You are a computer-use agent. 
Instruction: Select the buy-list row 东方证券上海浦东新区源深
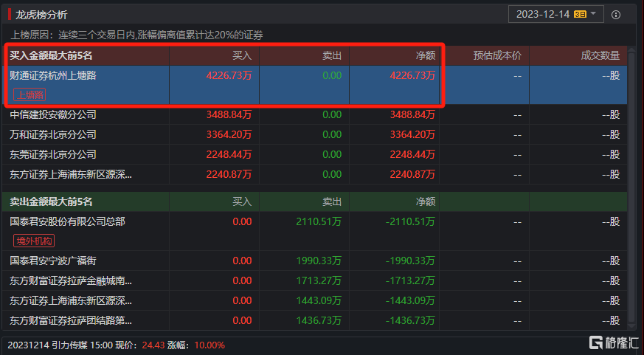tap(314, 174)
